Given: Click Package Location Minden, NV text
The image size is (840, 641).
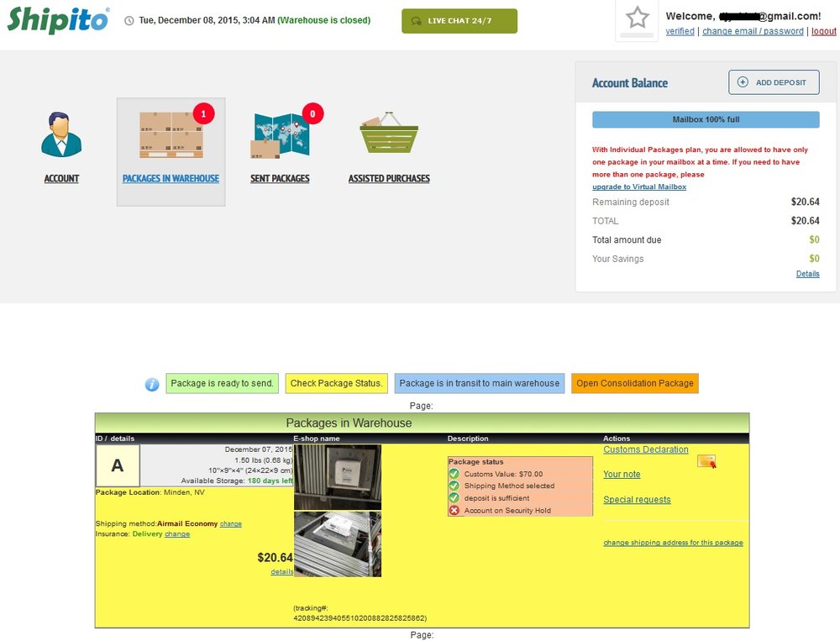Looking at the screenshot, I should tap(150, 492).
